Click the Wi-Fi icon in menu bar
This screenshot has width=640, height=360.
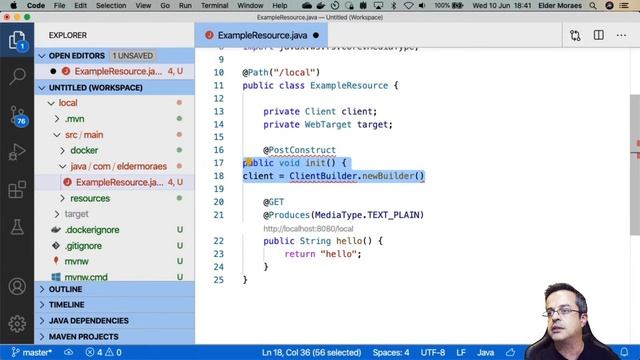tap(408, 6)
